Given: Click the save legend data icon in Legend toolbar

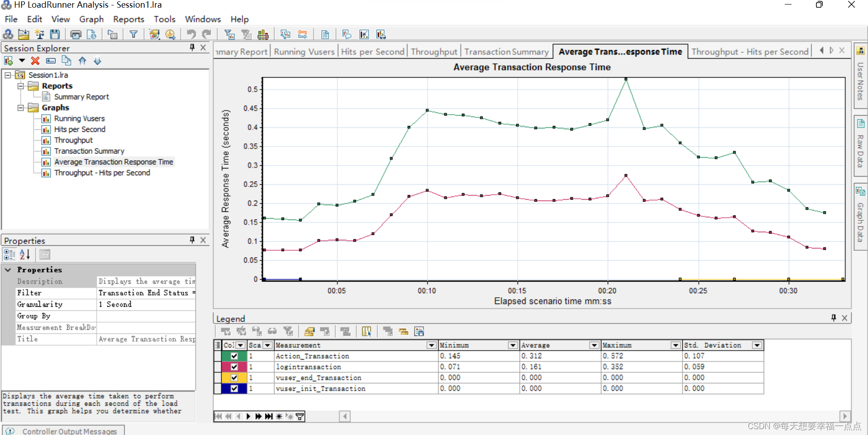Looking at the screenshot, I should point(419,332).
